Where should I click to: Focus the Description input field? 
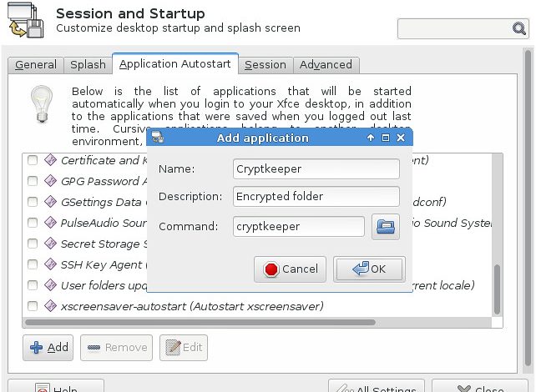click(316, 196)
